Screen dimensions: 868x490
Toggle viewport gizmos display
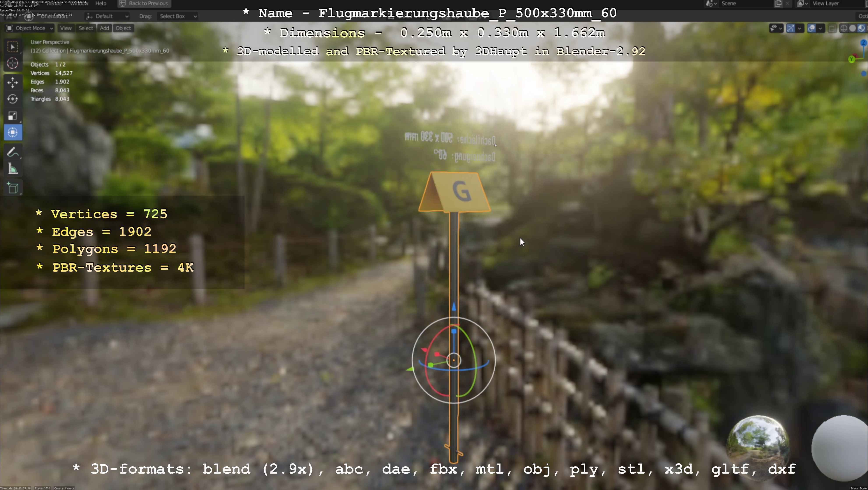791,28
